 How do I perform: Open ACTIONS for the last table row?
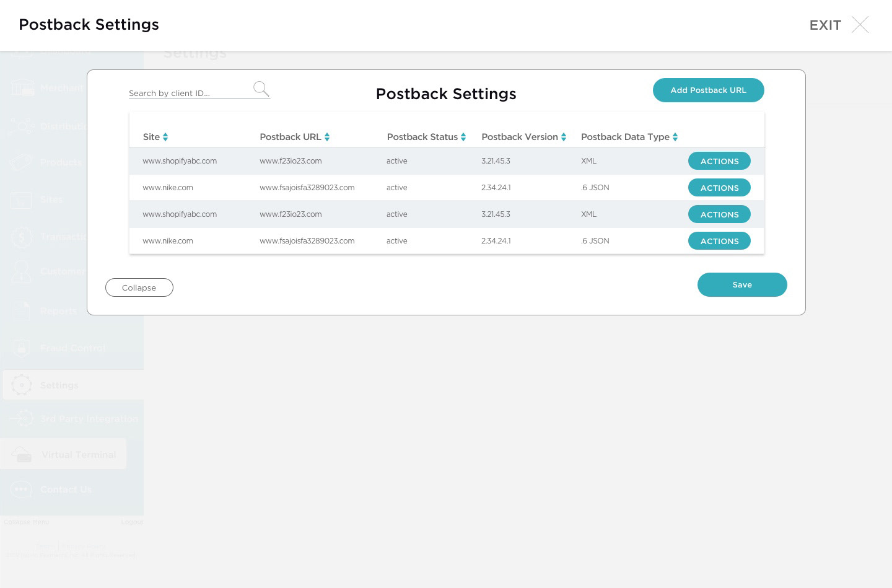(719, 241)
